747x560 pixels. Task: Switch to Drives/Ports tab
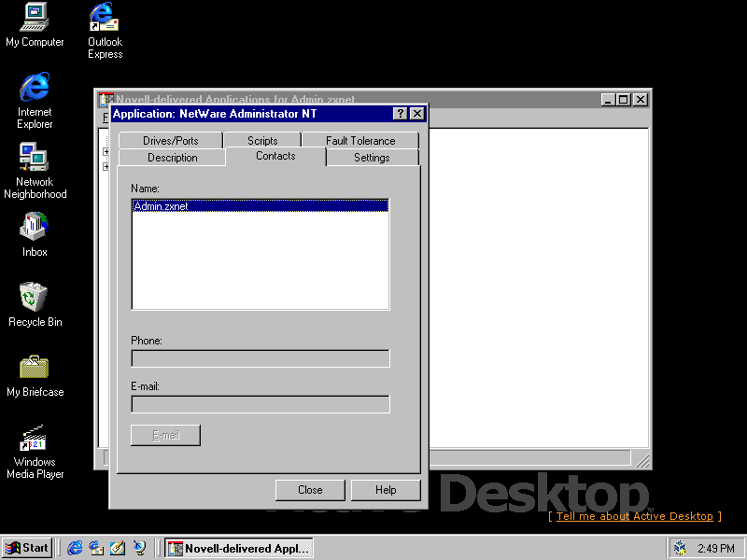pyautogui.click(x=171, y=141)
